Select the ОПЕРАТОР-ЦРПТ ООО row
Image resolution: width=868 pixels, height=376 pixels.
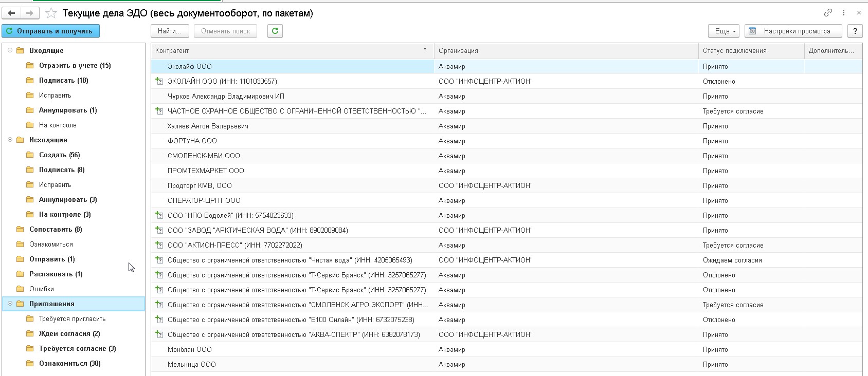pyautogui.click(x=507, y=200)
